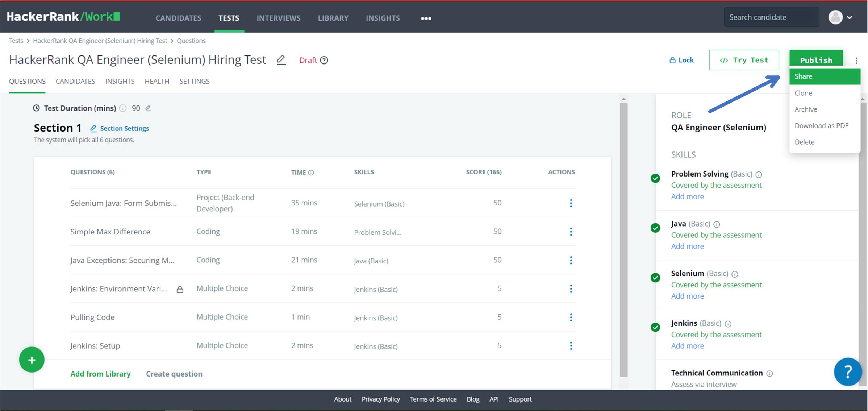Switch to the SETTINGS tab
The height and width of the screenshot is (411, 868).
pos(194,81)
